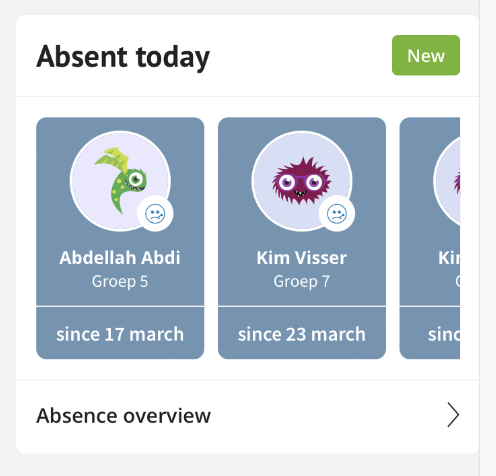Viewport: 496px width, 476px height.
Task: Click the partially visible third avatar
Action: pyautogui.click(x=447, y=181)
